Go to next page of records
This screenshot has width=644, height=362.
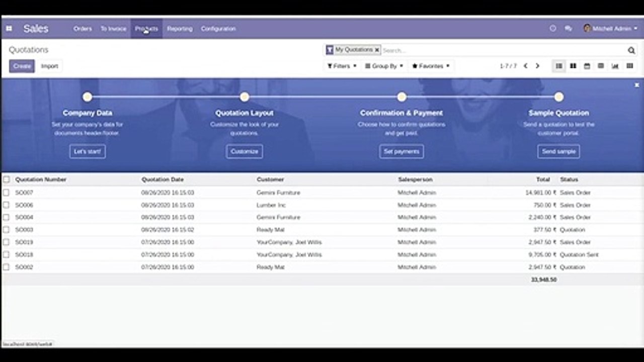pos(537,66)
